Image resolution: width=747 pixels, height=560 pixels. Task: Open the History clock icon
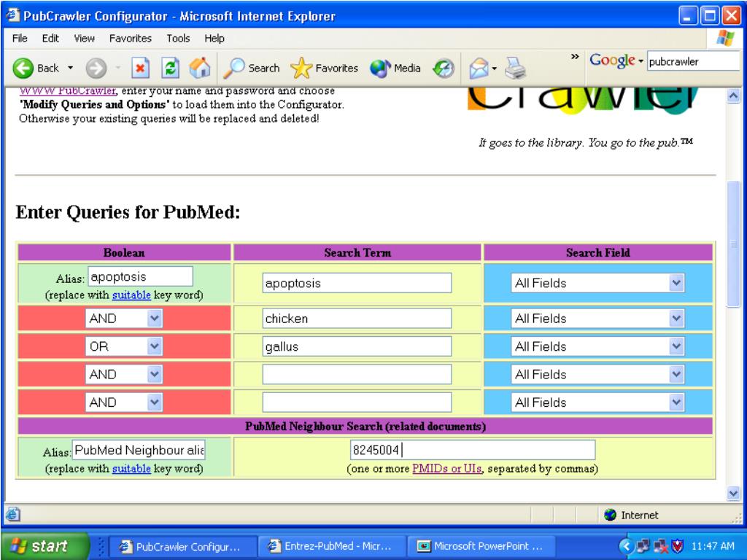coord(444,69)
